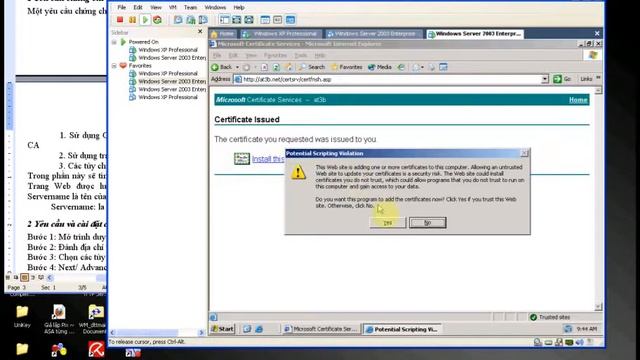Click the Reset VM toolbar icon

click(157, 20)
